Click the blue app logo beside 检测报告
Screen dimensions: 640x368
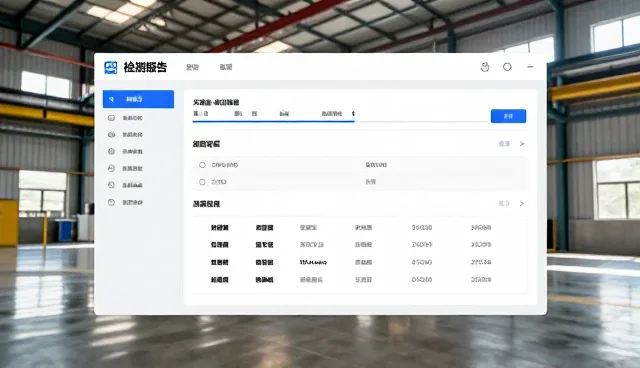(111, 67)
